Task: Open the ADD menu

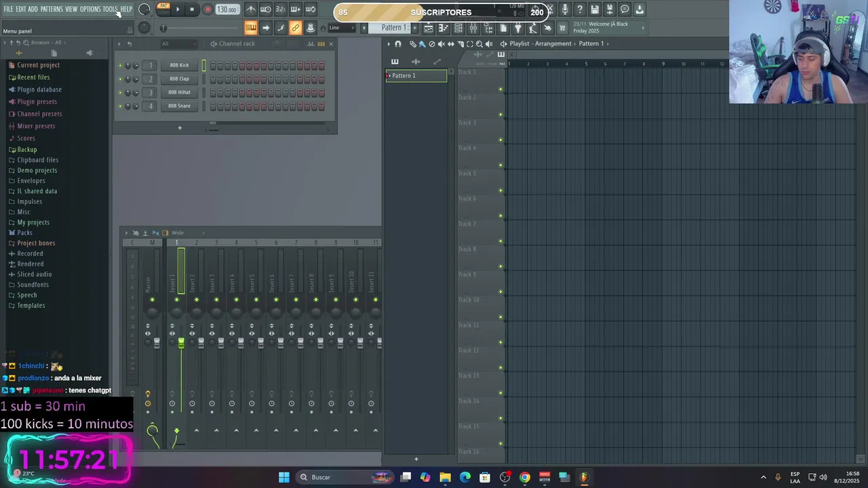Action: click(x=33, y=9)
